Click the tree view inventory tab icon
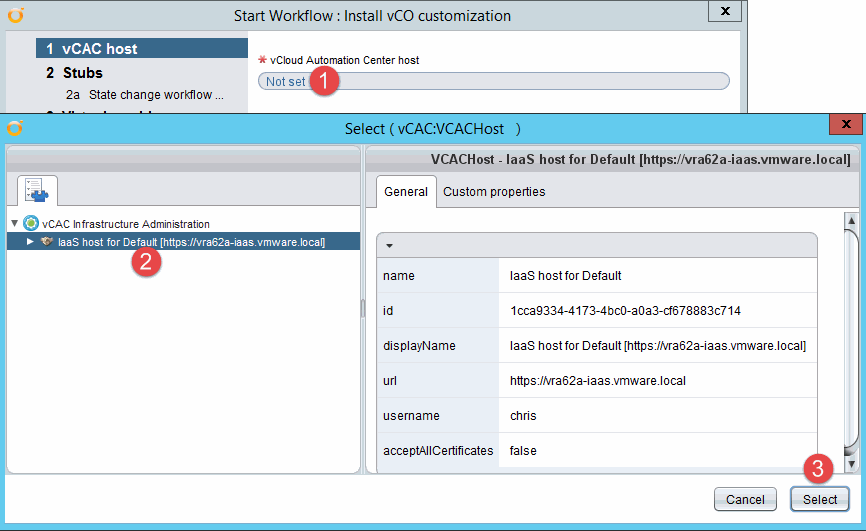 [x=37, y=191]
